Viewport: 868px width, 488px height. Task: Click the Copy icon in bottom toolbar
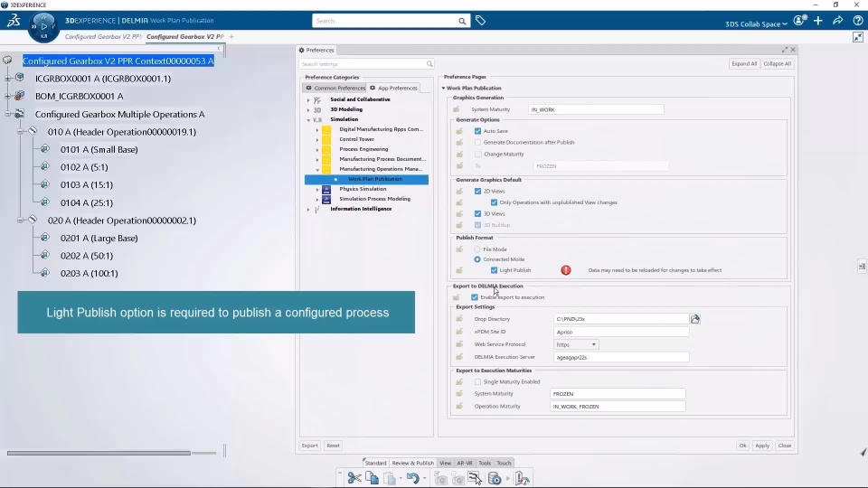tap(372, 478)
